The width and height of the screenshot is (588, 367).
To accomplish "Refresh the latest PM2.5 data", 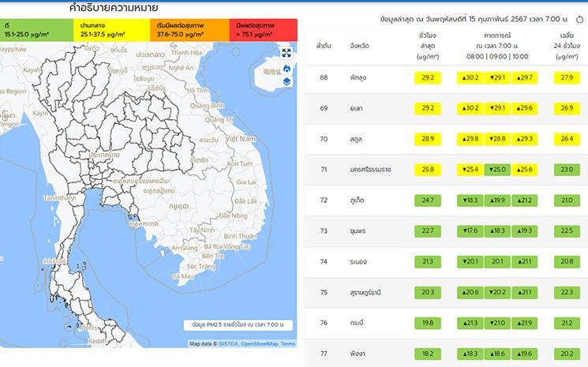I will pyautogui.click(x=579, y=20).
